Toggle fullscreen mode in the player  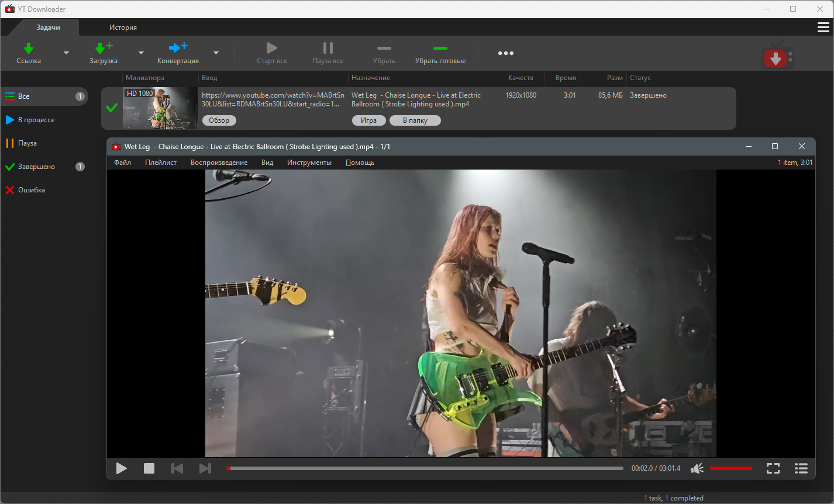click(773, 468)
